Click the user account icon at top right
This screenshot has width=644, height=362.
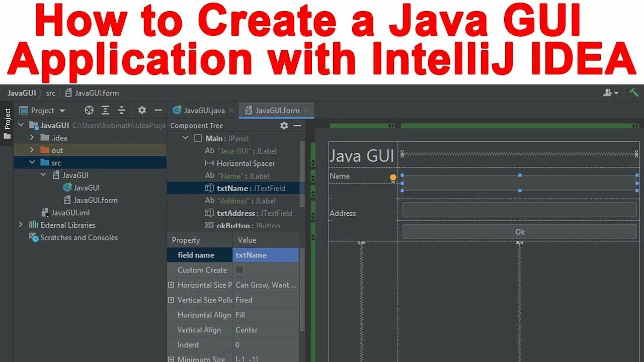pyautogui.click(x=610, y=93)
